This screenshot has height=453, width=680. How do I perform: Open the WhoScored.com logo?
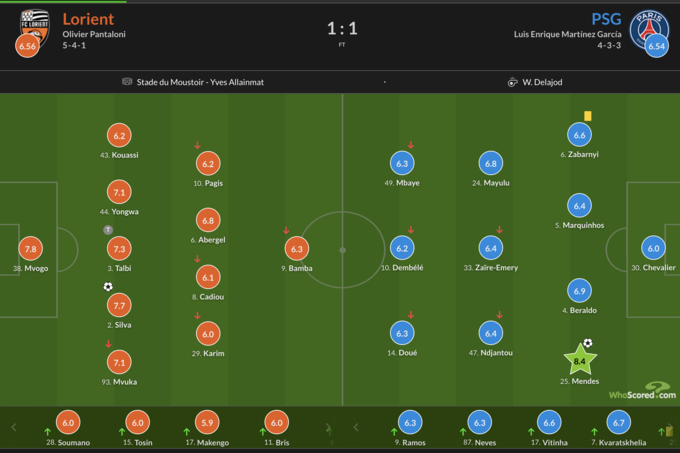point(640,391)
